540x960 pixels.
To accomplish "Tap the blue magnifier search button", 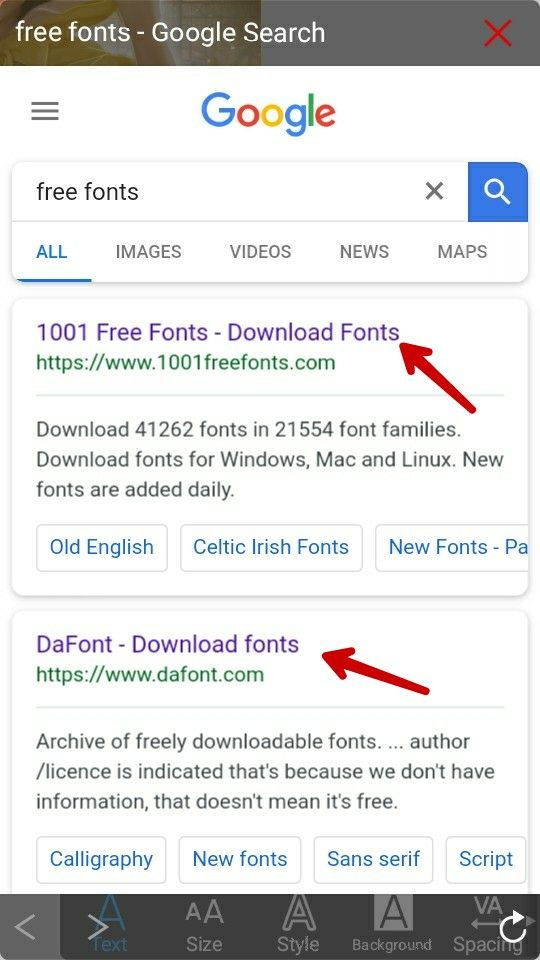I will [x=497, y=192].
